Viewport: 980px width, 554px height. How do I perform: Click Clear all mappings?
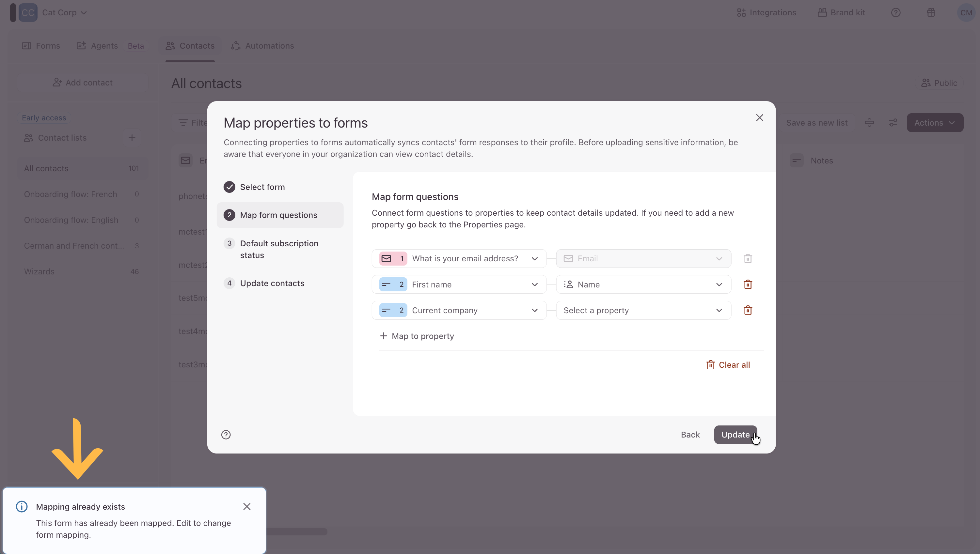pyautogui.click(x=728, y=365)
